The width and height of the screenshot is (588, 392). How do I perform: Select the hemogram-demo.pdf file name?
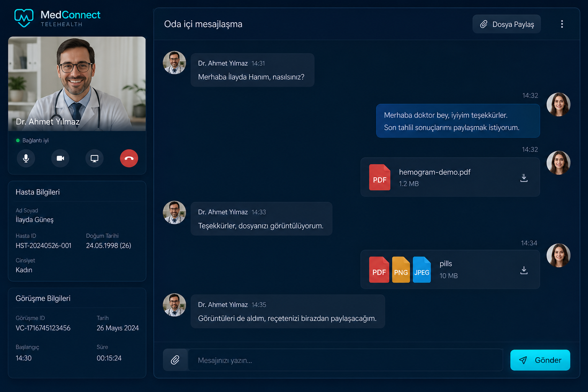[x=434, y=172]
